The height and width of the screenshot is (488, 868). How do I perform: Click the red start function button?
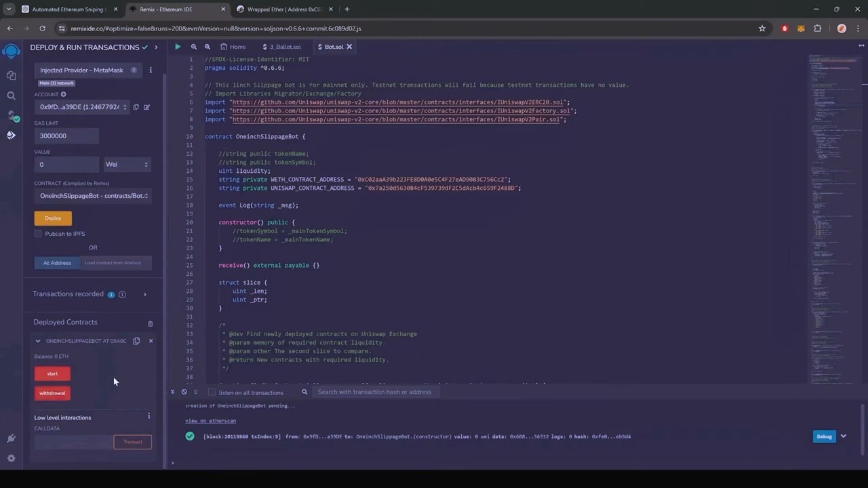pos(52,373)
